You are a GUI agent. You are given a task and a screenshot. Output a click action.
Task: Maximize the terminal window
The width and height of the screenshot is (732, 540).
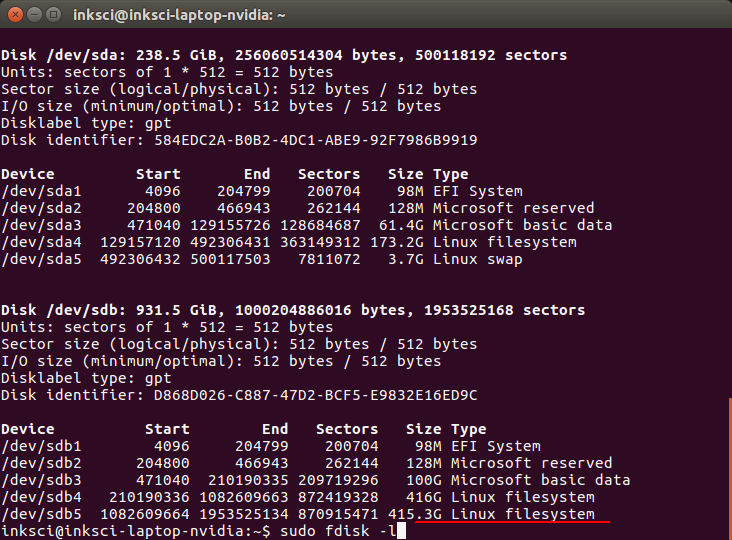[x=52, y=15]
